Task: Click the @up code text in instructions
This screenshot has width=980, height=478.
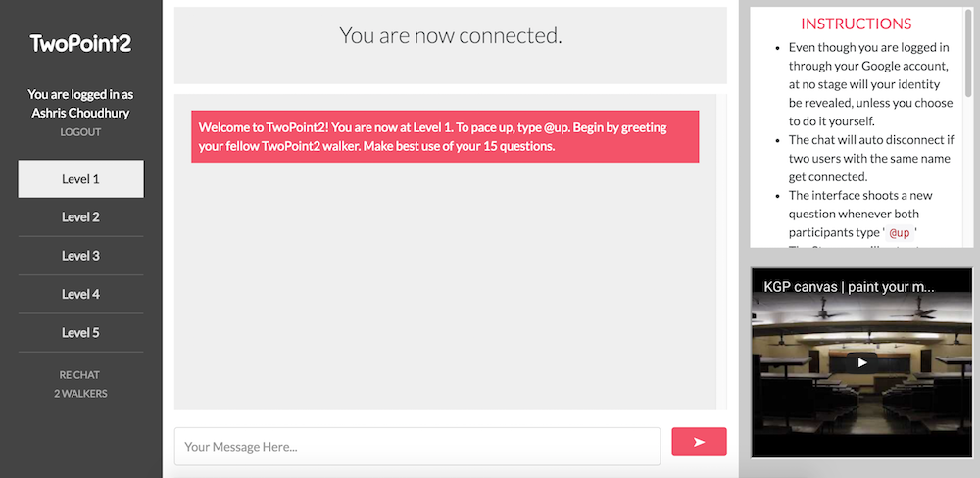Action: pyautogui.click(x=900, y=233)
